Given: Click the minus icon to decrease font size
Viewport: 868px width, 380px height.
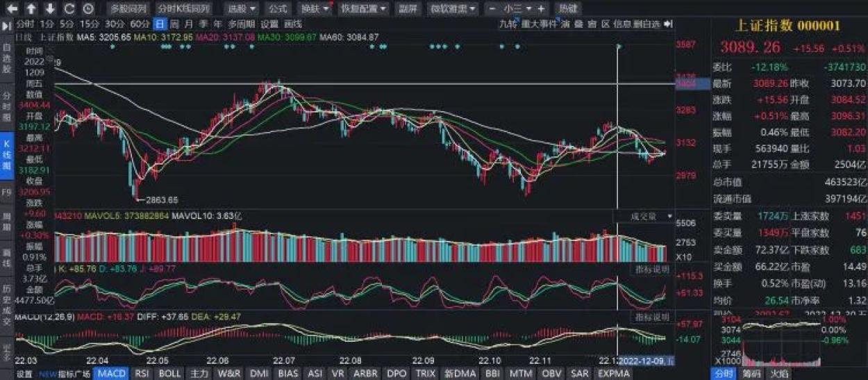Looking at the screenshot, I should 492,9.
